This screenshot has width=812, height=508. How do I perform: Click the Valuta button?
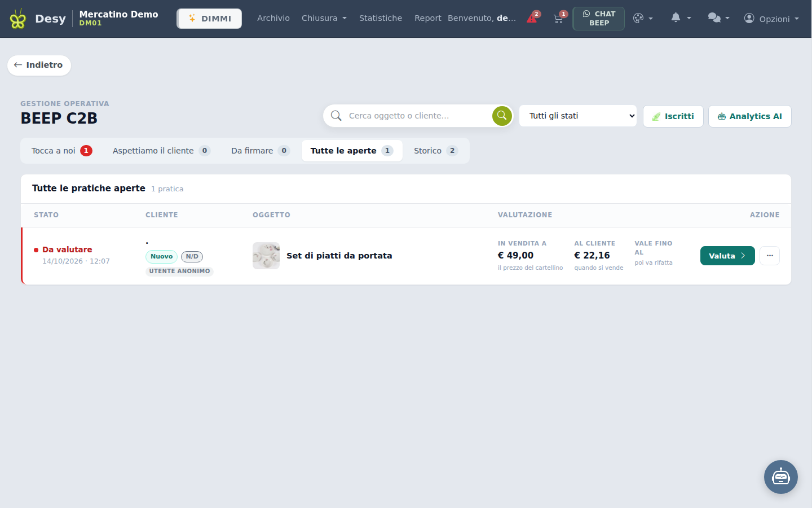tap(727, 256)
